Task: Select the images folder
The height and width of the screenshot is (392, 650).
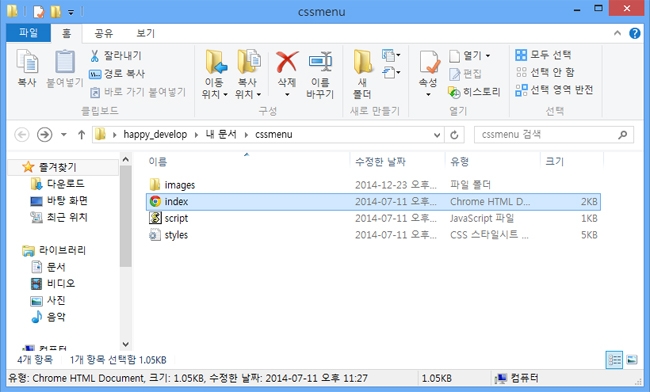Action: (x=172, y=185)
